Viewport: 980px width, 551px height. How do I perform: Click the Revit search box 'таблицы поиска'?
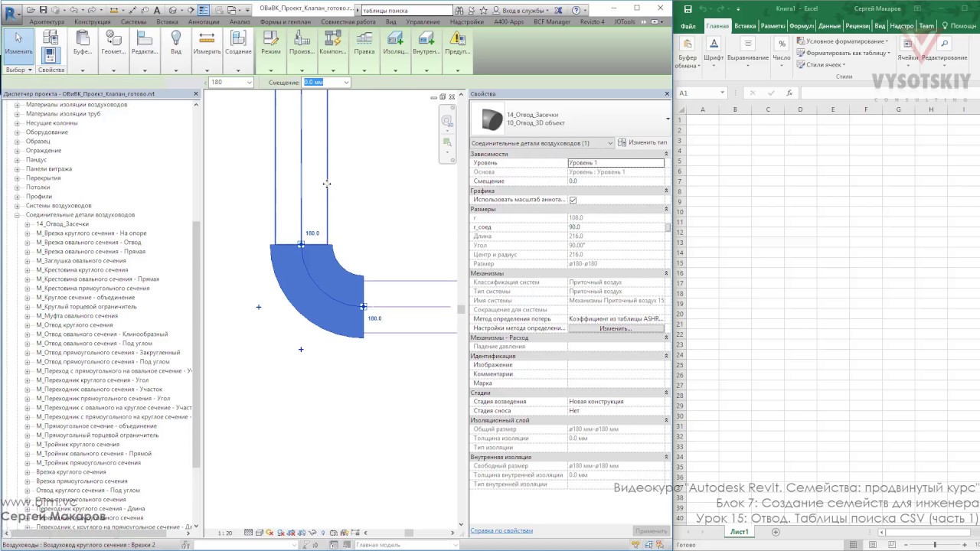(407, 11)
